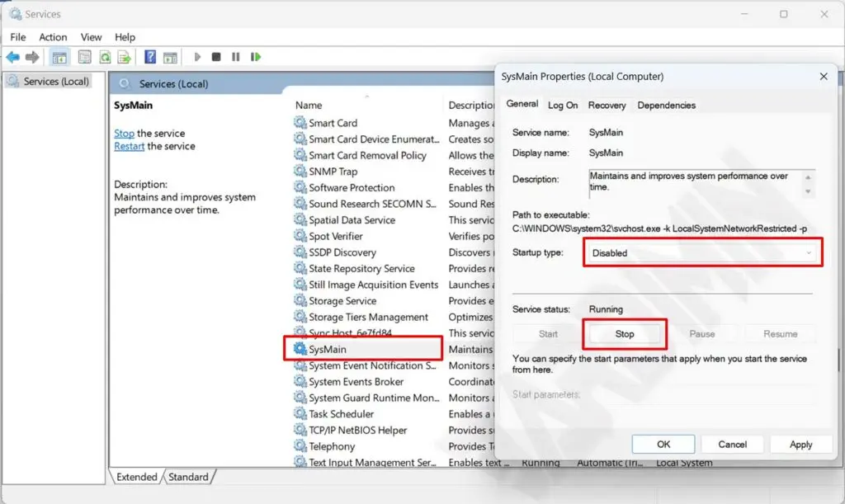Screen dimensions: 845x504
Task: Select Services (Local) tree node
Action: [48, 82]
